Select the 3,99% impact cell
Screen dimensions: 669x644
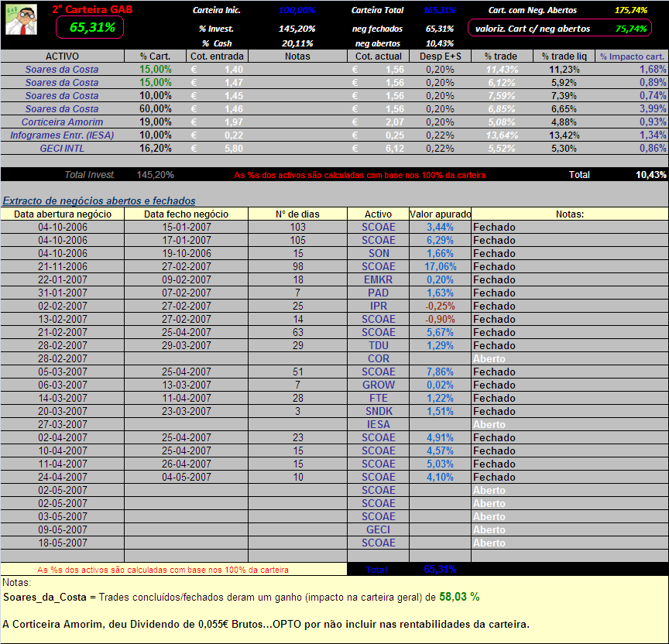point(632,109)
